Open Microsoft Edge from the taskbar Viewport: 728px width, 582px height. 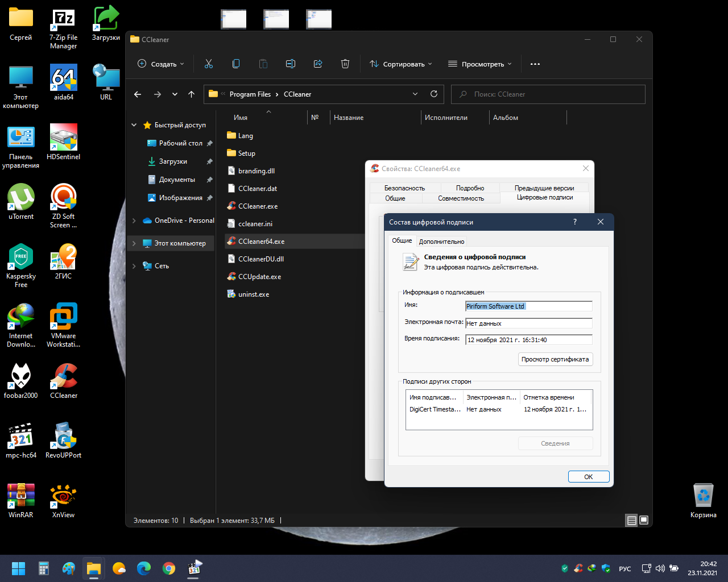coord(144,568)
